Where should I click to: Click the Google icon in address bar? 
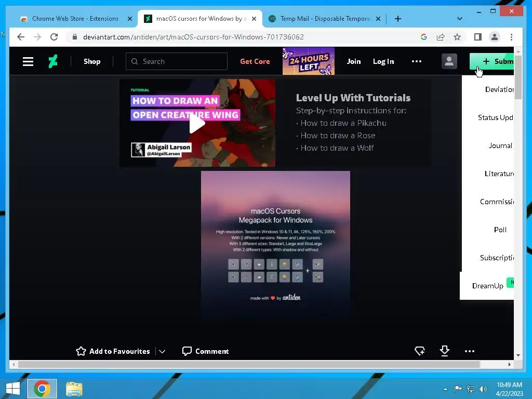[424, 37]
